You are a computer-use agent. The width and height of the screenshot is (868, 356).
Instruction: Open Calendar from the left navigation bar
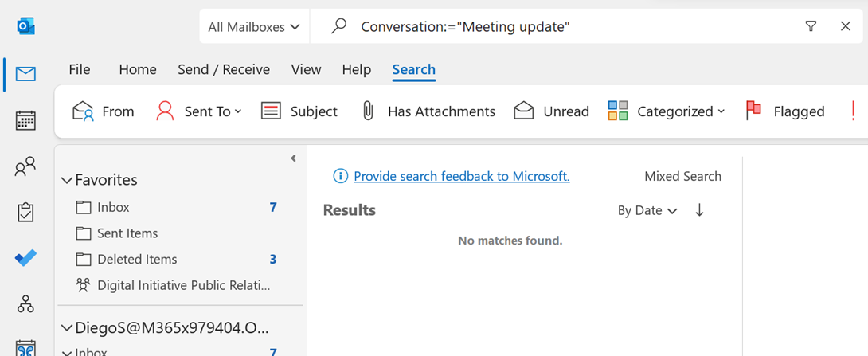tap(25, 120)
